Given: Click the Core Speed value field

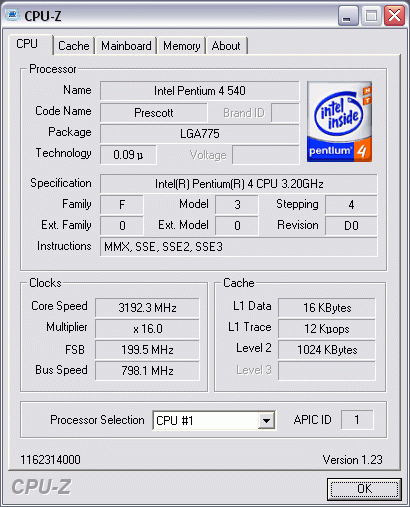Looking at the screenshot, I should [147, 307].
